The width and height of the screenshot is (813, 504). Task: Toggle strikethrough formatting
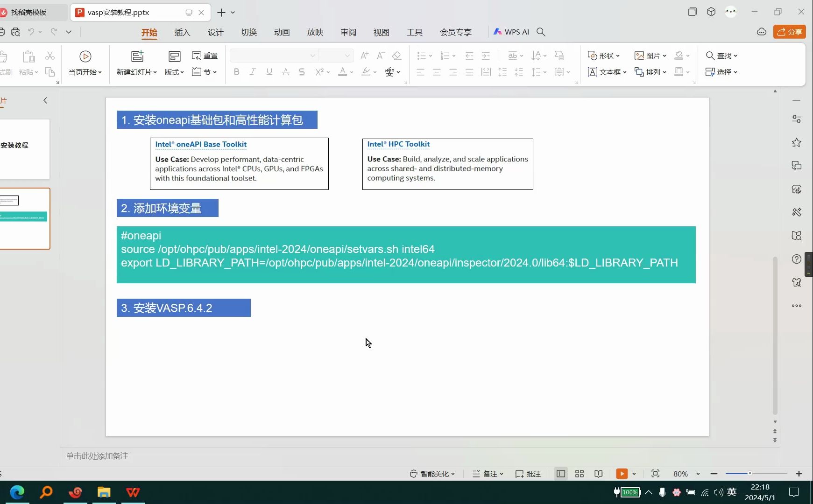coord(285,72)
